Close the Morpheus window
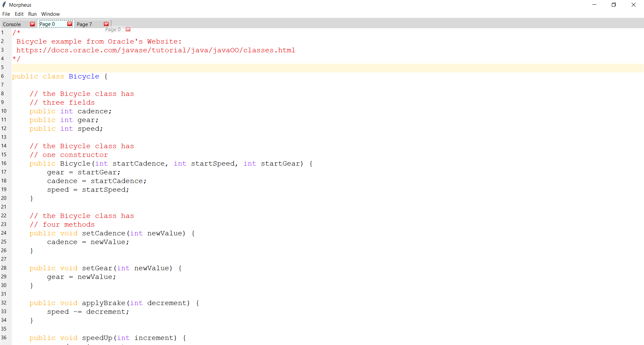 click(x=634, y=5)
